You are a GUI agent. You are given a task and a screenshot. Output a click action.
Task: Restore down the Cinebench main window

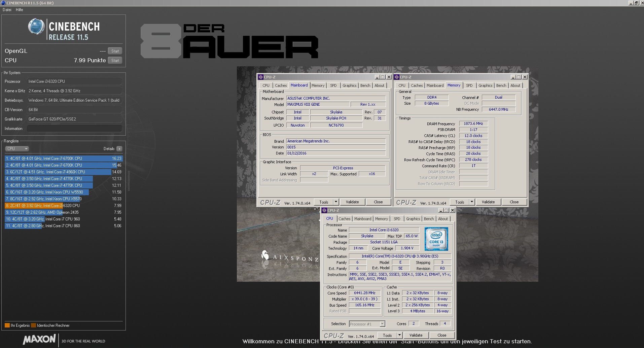(x=636, y=3)
